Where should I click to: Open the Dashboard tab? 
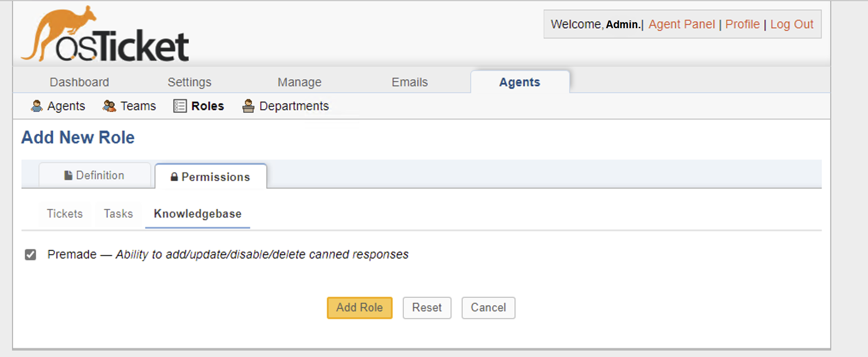tap(79, 82)
